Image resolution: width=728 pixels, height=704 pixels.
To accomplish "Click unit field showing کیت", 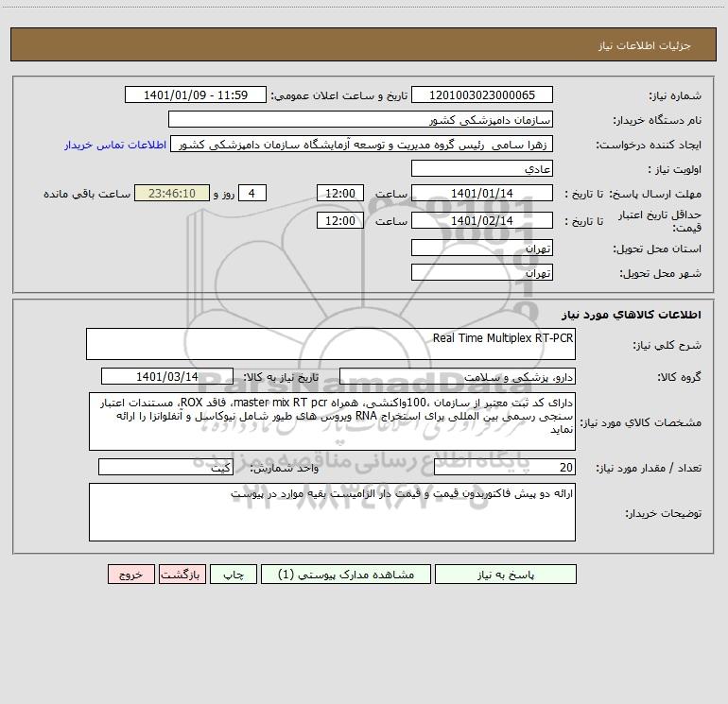I will pyautogui.click(x=165, y=467).
